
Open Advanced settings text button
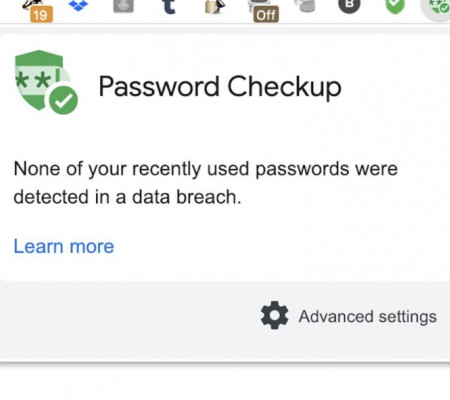(368, 316)
